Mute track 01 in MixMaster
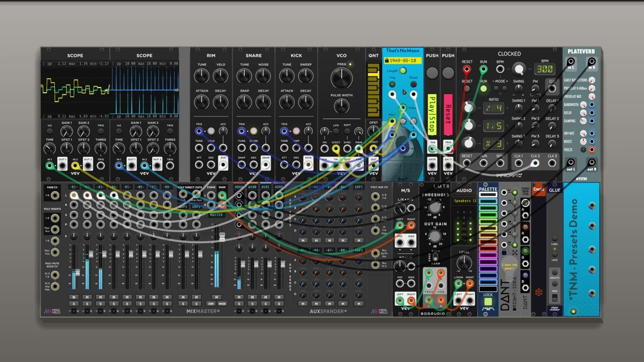Image resolution: width=644 pixels, height=362 pixels. pyautogui.click(x=74, y=297)
